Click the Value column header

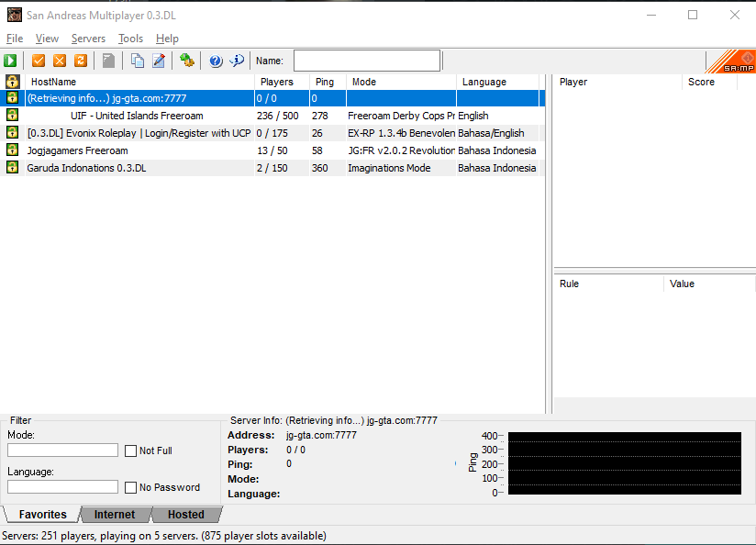(708, 284)
